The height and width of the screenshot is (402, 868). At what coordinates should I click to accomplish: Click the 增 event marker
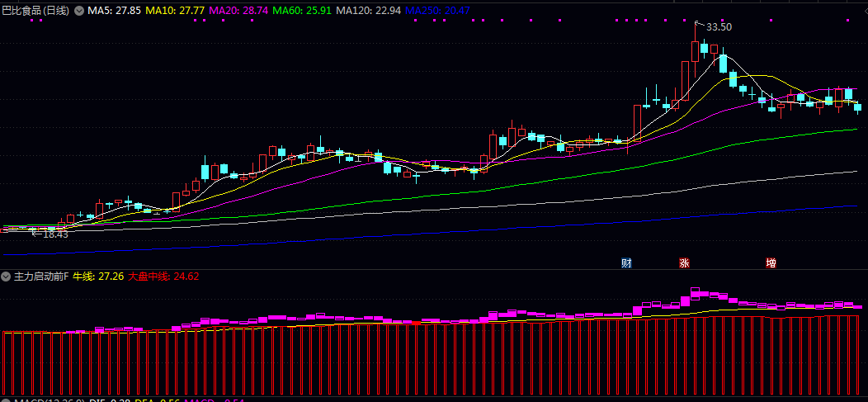[x=771, y=262]
